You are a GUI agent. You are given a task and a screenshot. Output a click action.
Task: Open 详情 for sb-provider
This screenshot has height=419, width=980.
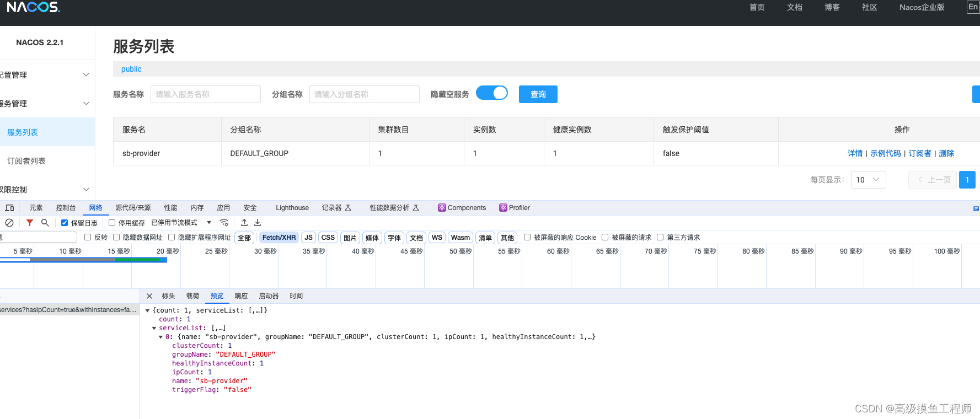tap(855, 153)
